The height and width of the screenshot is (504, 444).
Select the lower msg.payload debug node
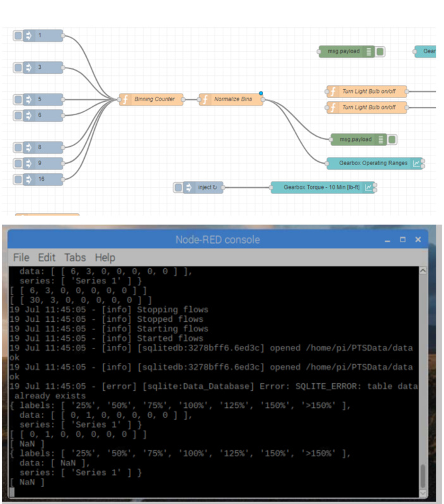point(359,140)
